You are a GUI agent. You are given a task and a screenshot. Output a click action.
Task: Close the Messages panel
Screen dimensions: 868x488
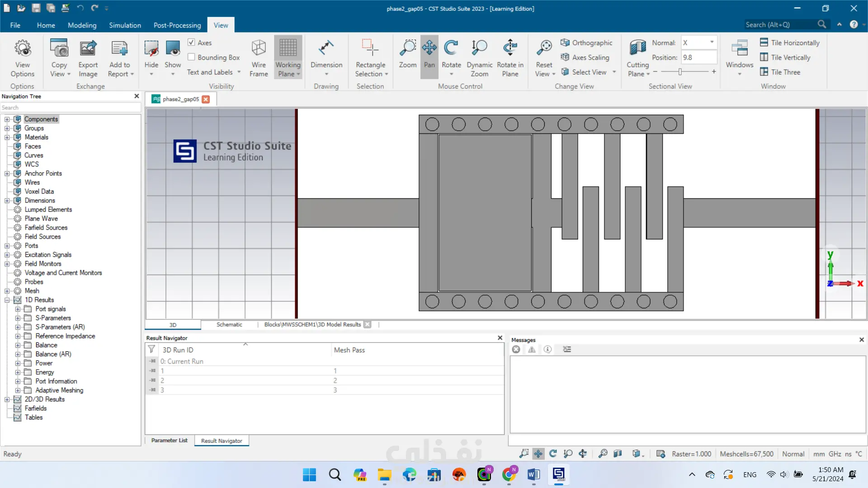862,340
